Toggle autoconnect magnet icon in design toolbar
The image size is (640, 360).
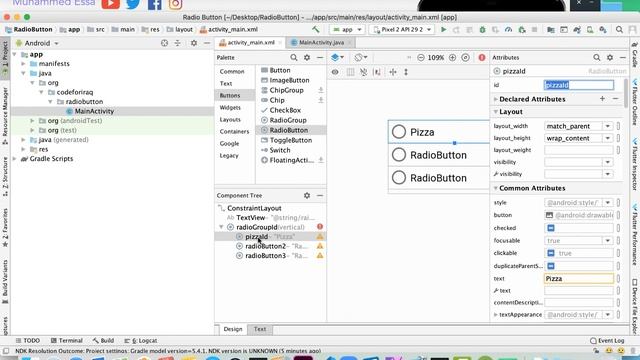pos(363,72)
